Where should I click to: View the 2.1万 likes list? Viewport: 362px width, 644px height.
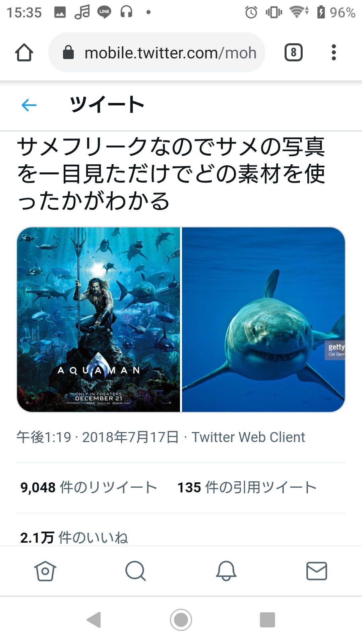pyautogui.click(x=74, y=537)
